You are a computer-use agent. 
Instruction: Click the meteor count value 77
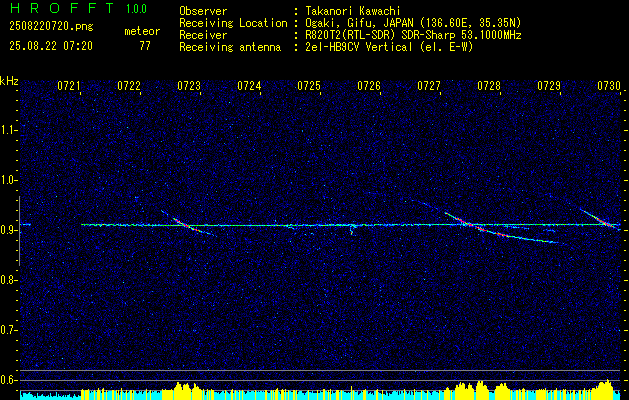pyautogui.click(x=145, y=46)
